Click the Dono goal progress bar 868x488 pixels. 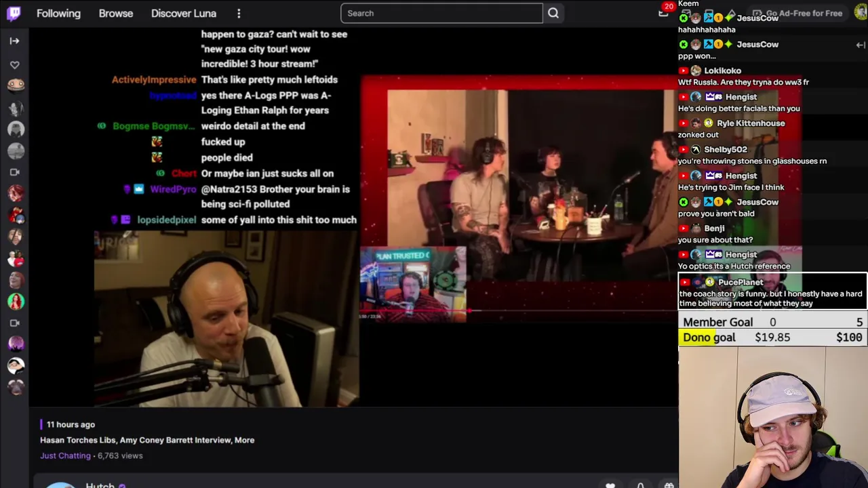click(772, 338)
